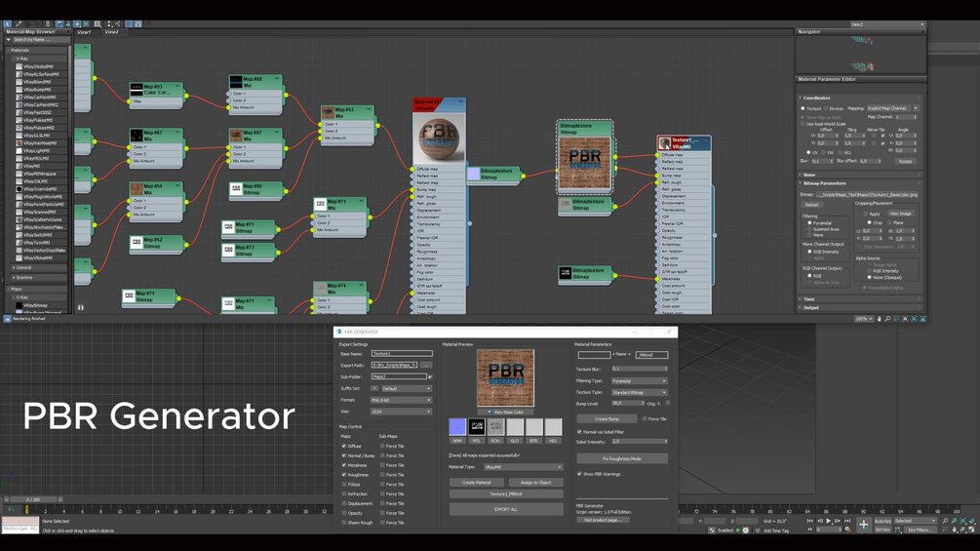Click the Reload bitmap button
Viewport: 980px width, 551px height.
(811, 204)
